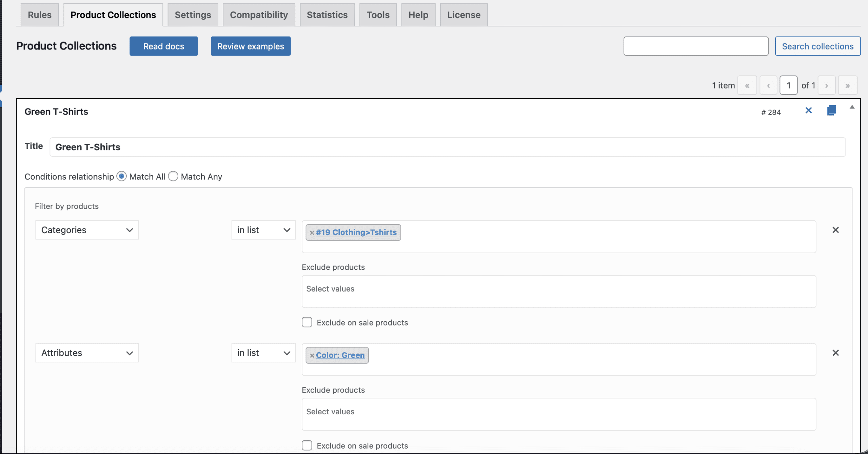Switch to the Rules tab

pos(40,15)
